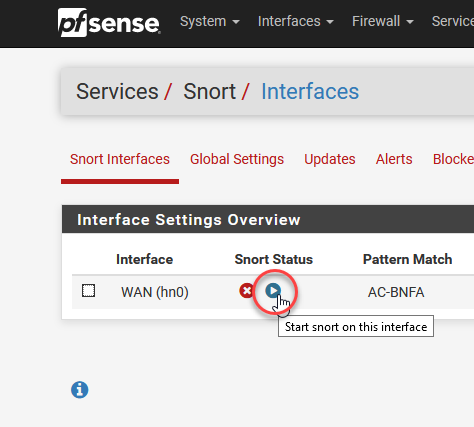
Task: Open the Alerts tab
Action: [x=394, y=159]
